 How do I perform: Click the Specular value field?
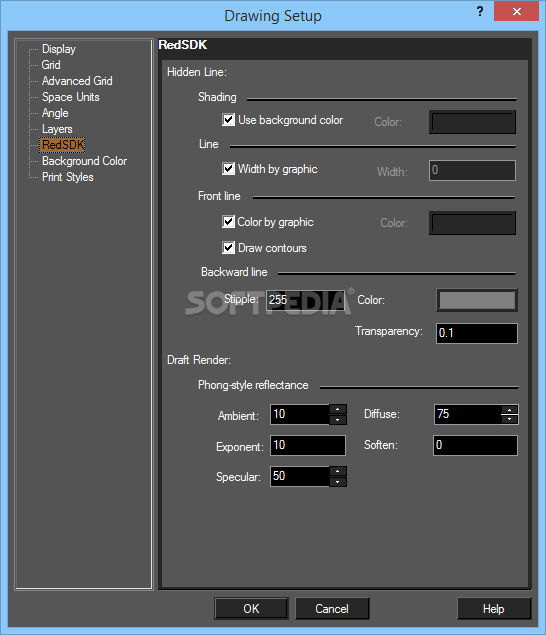(300, 476)
